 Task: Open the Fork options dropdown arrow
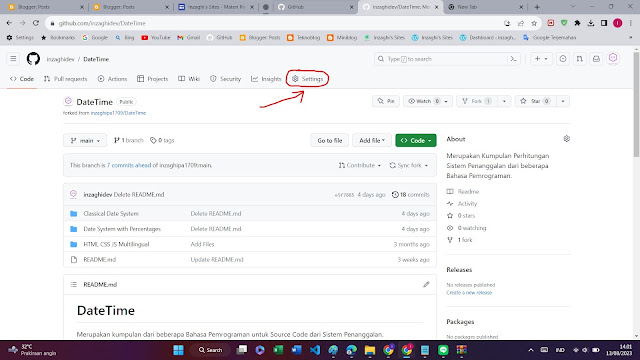click(x=504, y=101)
